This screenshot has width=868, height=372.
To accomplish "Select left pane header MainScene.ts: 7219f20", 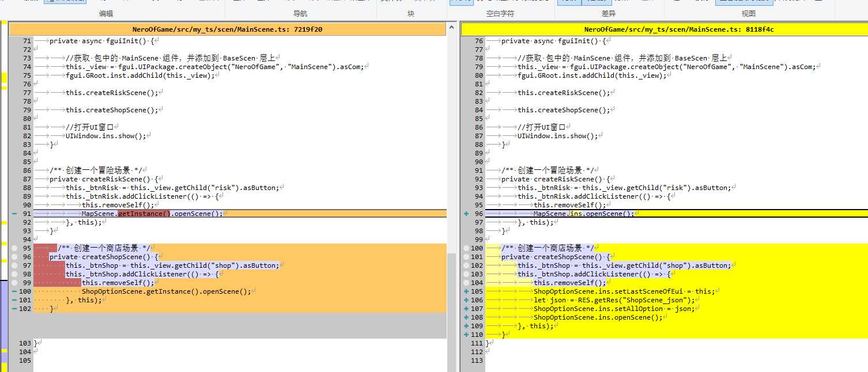I will (228, 29).
